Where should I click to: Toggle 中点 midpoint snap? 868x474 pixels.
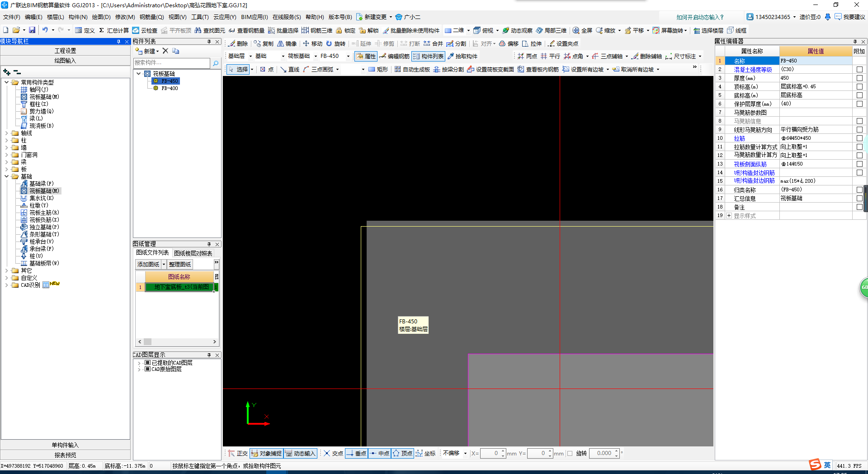(379, 453)
